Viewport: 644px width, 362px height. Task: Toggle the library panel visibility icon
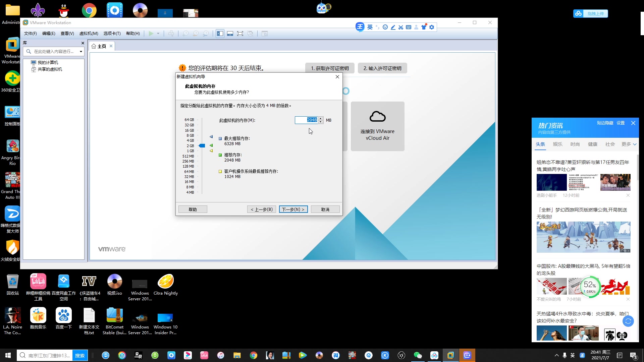point(220,34)
